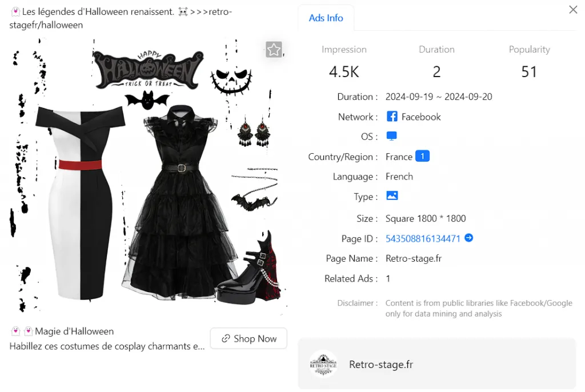Click the Retro-stage.fr advertiser card

tap(437, 364)
